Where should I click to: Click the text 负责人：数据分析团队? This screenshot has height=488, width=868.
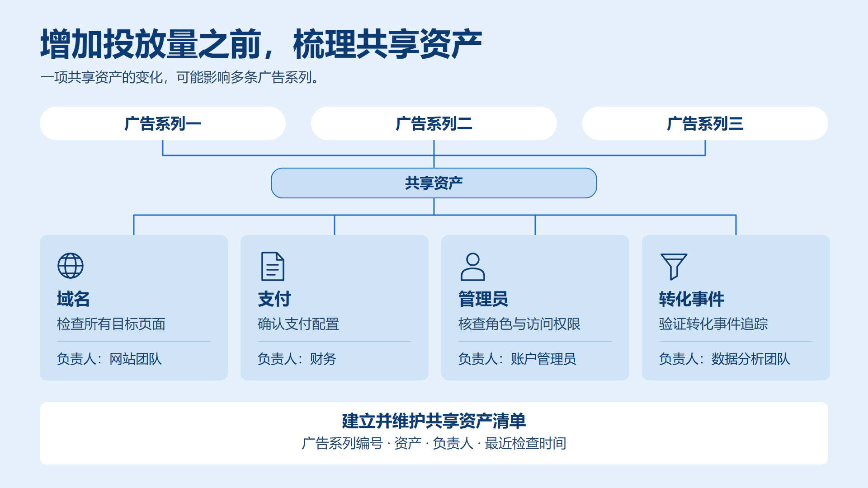coord(724,359)
